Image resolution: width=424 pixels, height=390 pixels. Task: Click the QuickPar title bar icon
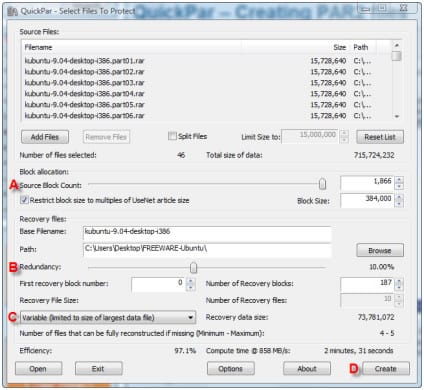pyautogui.click(x=12, y=11)
